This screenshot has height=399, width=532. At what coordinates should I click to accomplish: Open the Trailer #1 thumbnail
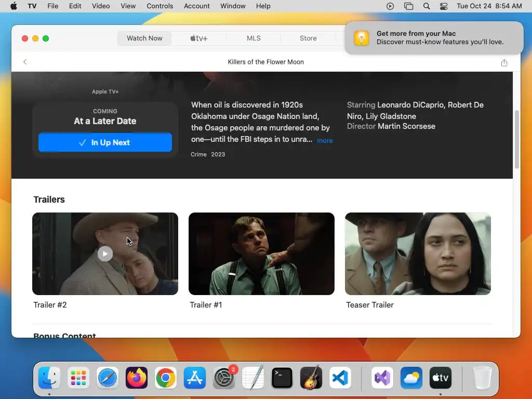coord(262,254)
